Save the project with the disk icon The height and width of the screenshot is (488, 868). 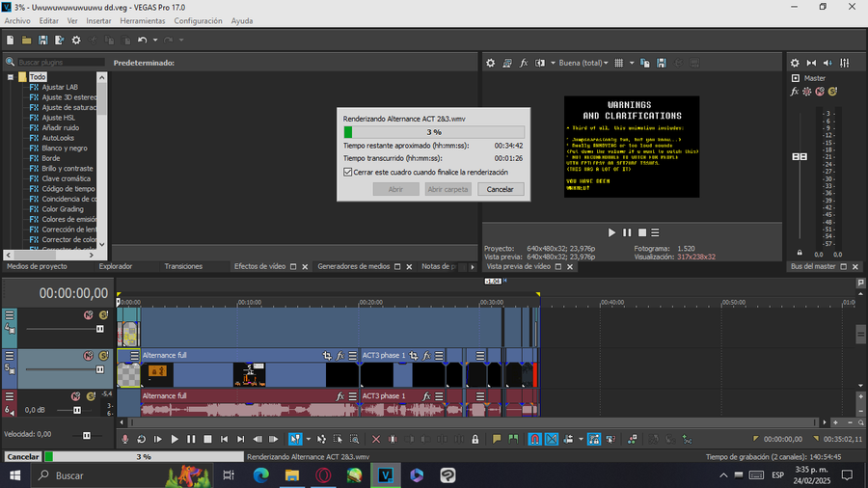[42, 40]
